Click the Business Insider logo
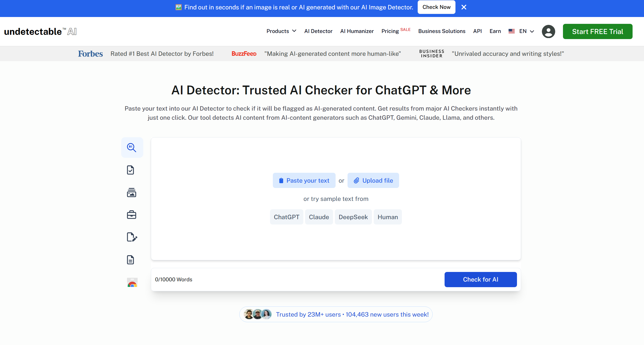 tap(432, 54)
